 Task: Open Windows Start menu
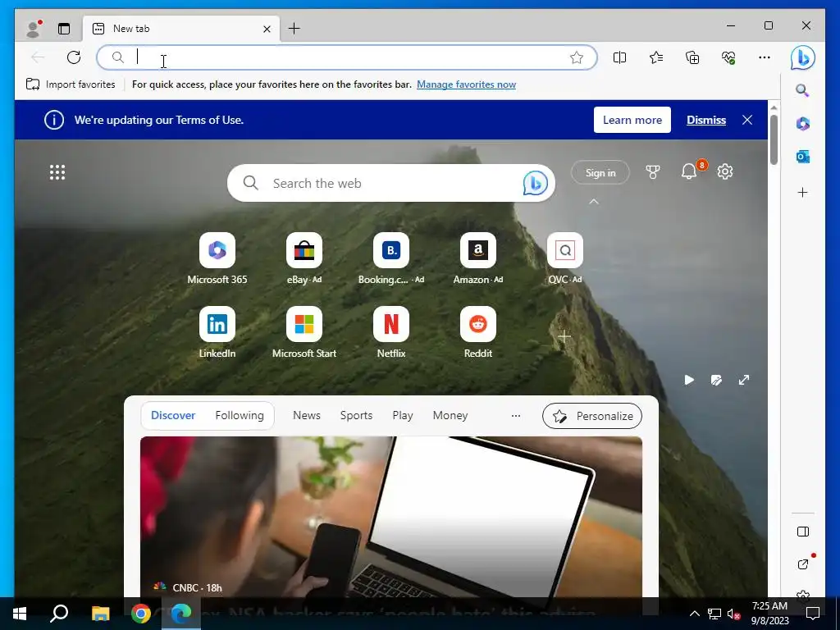[x=20, y=614]
